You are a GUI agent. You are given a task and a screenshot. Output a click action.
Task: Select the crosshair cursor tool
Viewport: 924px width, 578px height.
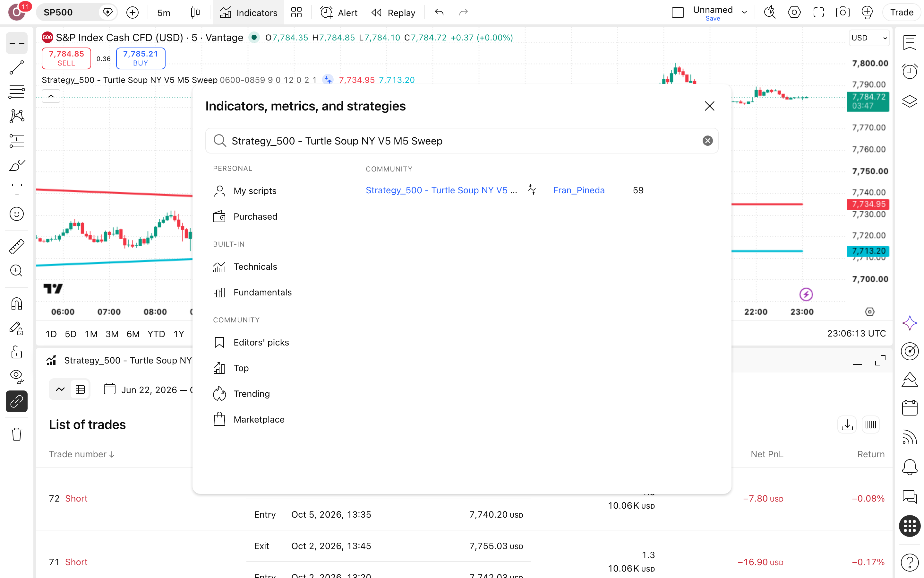tap(16, 43)
